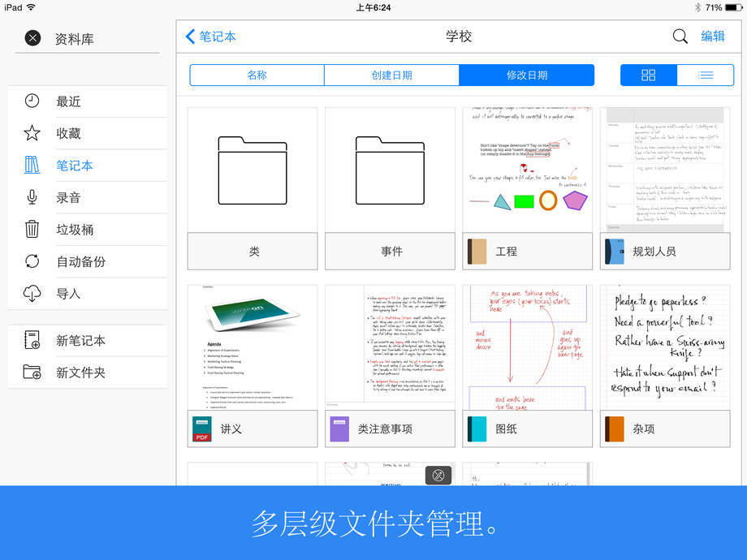Click the battery icon in status bar
The width and height of the screenshot is (747, 560).
733,7
